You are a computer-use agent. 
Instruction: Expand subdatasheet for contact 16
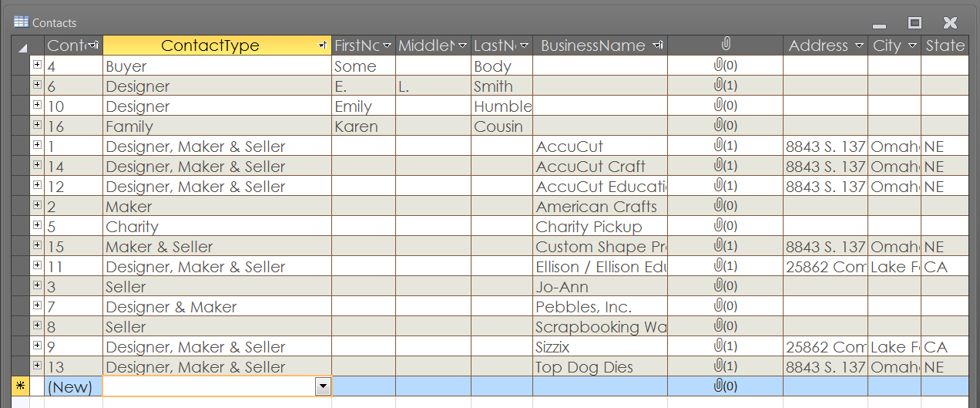click(36, 125)
